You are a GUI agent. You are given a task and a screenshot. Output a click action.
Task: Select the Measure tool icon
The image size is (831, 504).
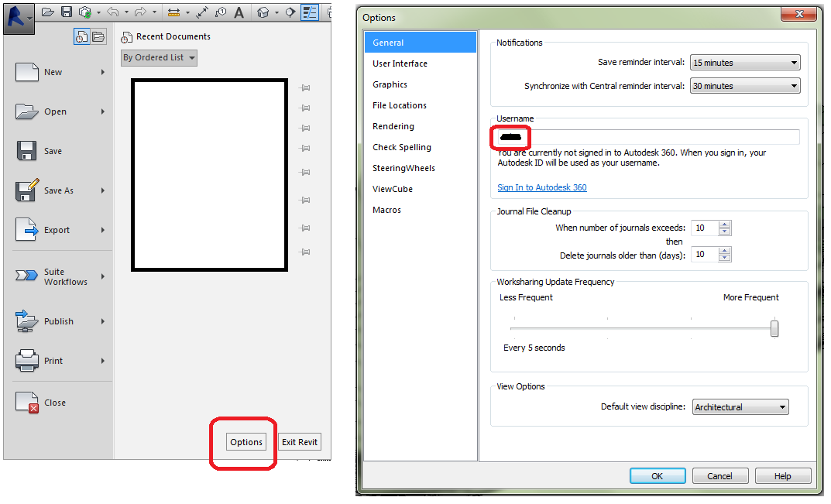(173, 12)
